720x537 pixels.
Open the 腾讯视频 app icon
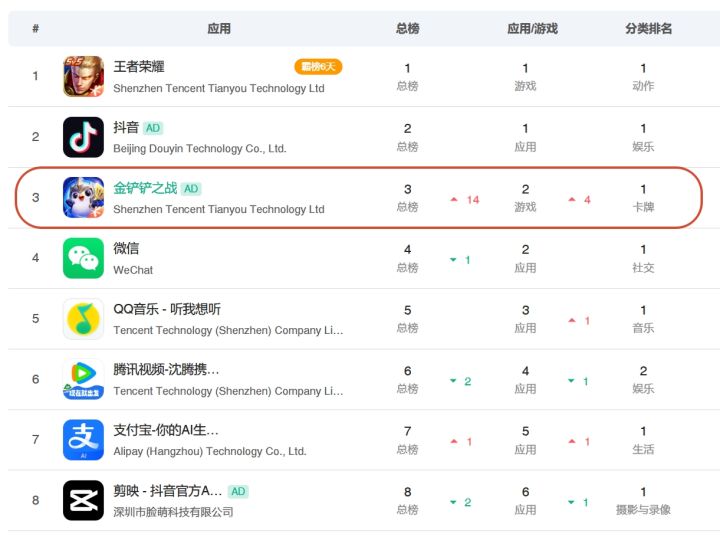pyautogui.click(x=83, y=379)
